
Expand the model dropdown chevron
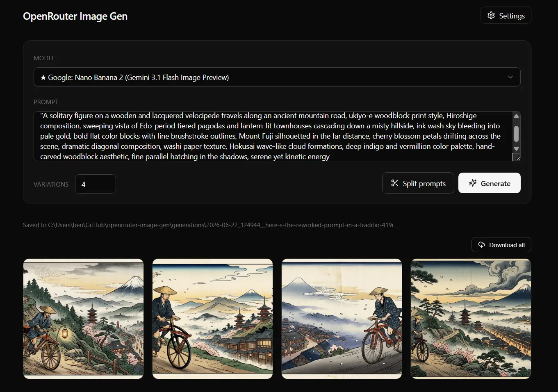(x=510, y=77)
